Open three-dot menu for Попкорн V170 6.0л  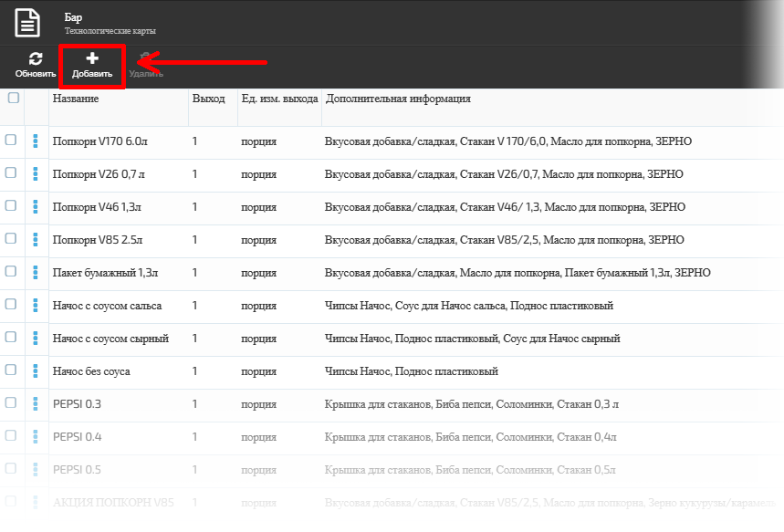(37, 141)
